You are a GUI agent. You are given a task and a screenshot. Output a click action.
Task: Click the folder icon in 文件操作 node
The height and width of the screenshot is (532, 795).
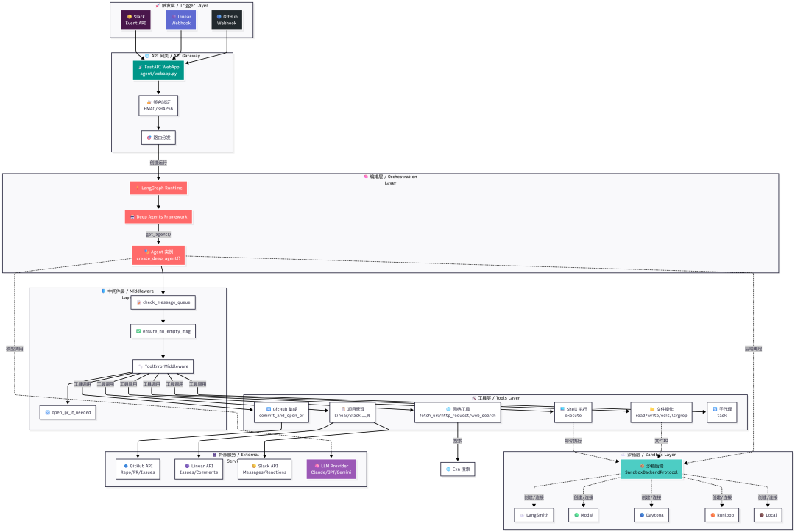pos(652,409)
